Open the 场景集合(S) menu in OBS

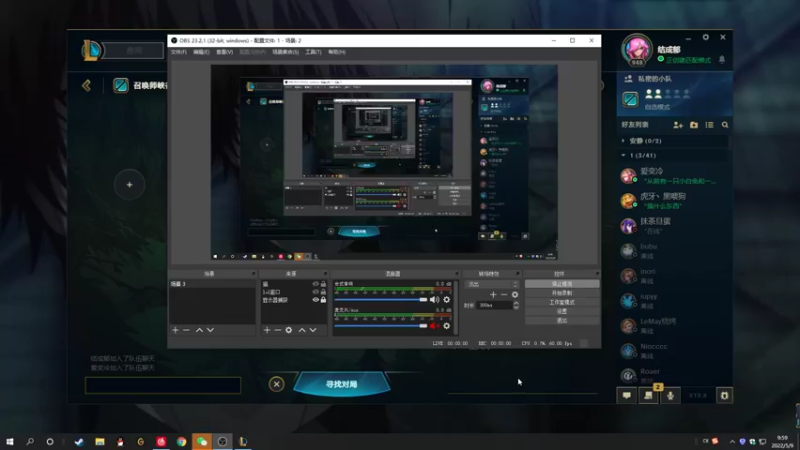(x=285, y=52)
